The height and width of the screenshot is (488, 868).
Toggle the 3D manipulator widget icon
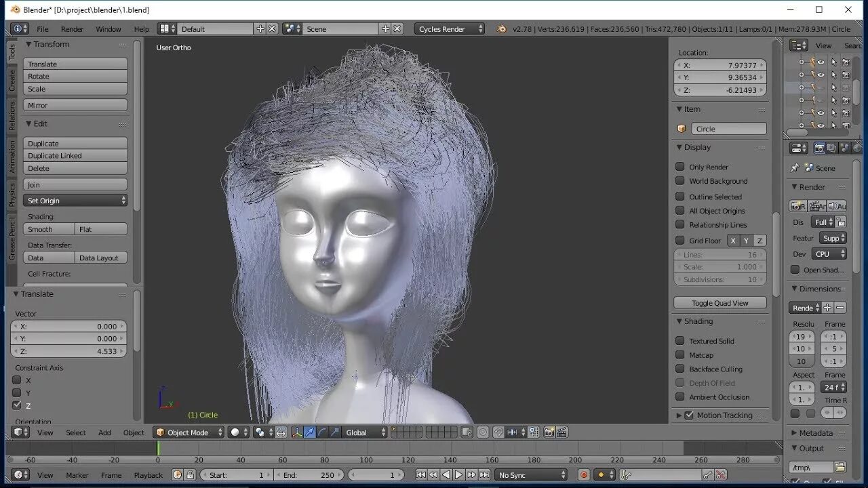297,432
